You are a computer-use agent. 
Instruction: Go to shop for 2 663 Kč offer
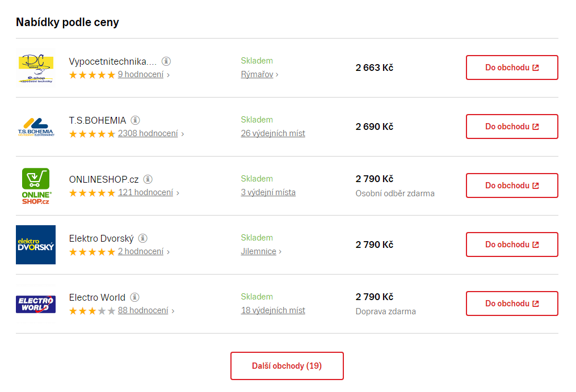tap(512, 68)
